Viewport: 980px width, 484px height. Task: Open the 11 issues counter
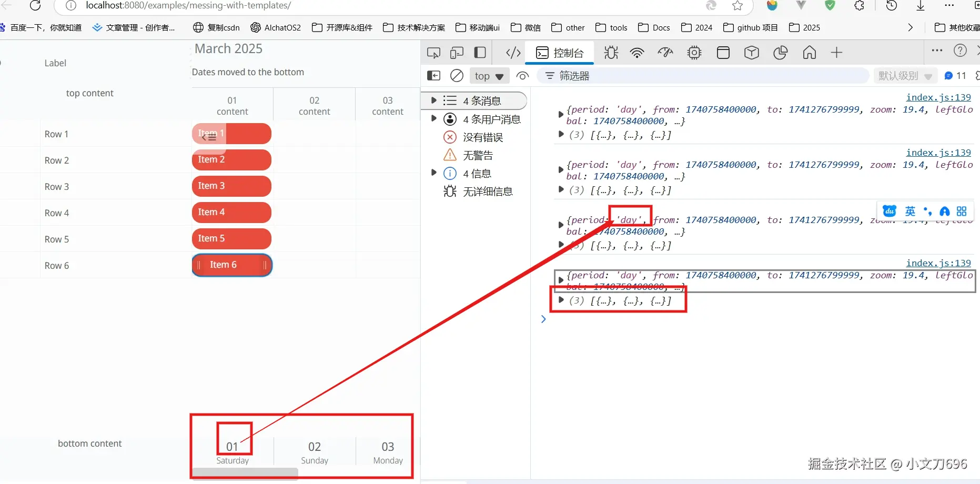pos(955,76)
